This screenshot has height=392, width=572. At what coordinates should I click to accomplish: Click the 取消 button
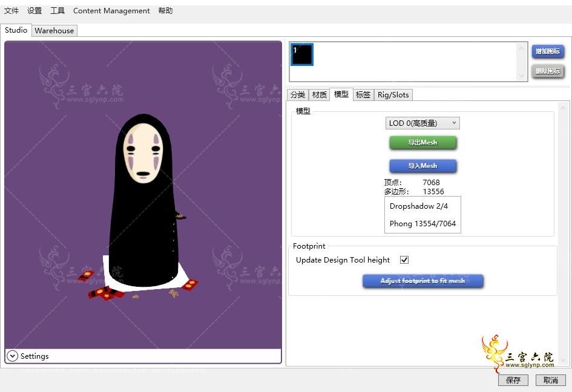[550, 381]
